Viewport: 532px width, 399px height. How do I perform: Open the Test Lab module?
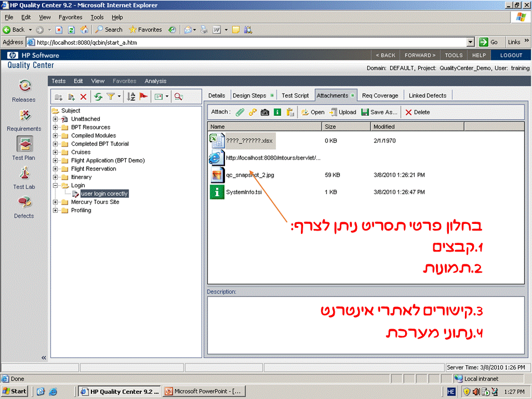point(24,178)
